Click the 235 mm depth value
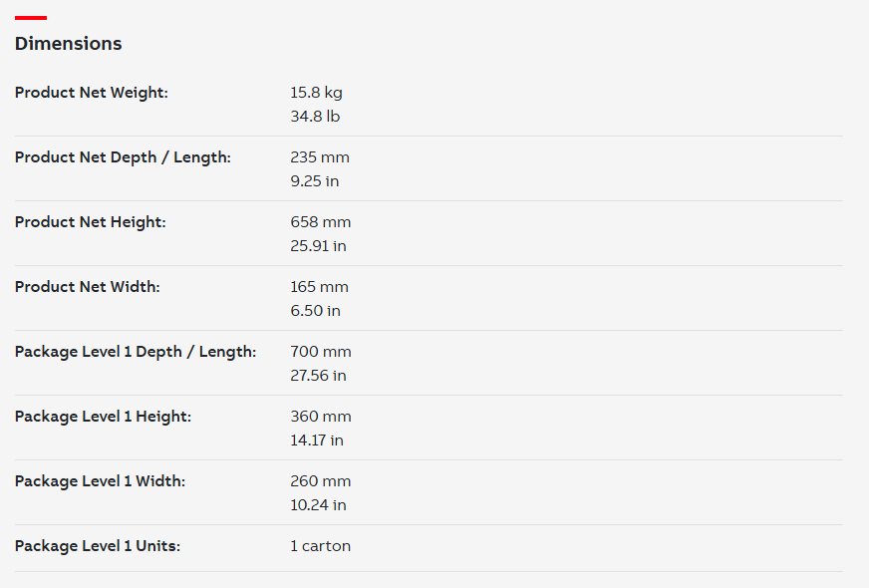 coord(320,157)
